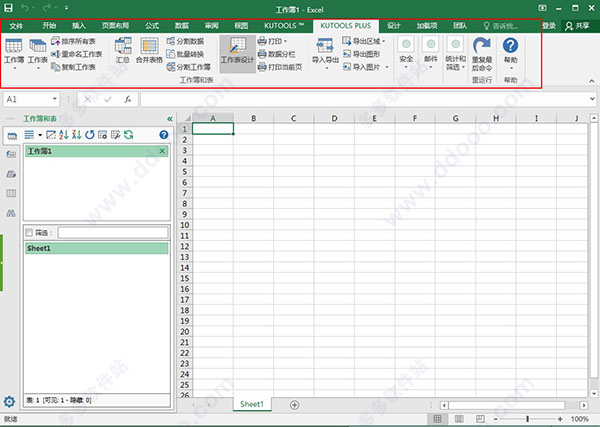Switch to the 开始 tab
This screenshot has height=427, width=600.
(49, 26)
